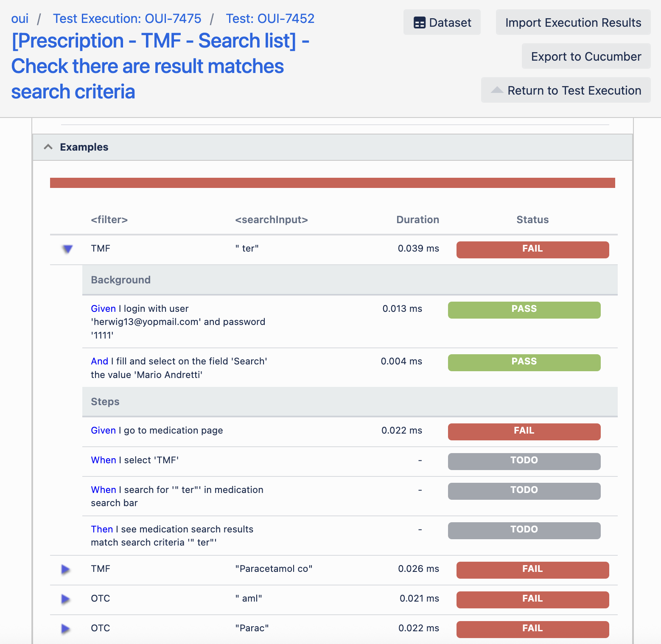661x644 pixels.
Task: Click TODO status for select 'TMF' step
Action: pos(524,461)
